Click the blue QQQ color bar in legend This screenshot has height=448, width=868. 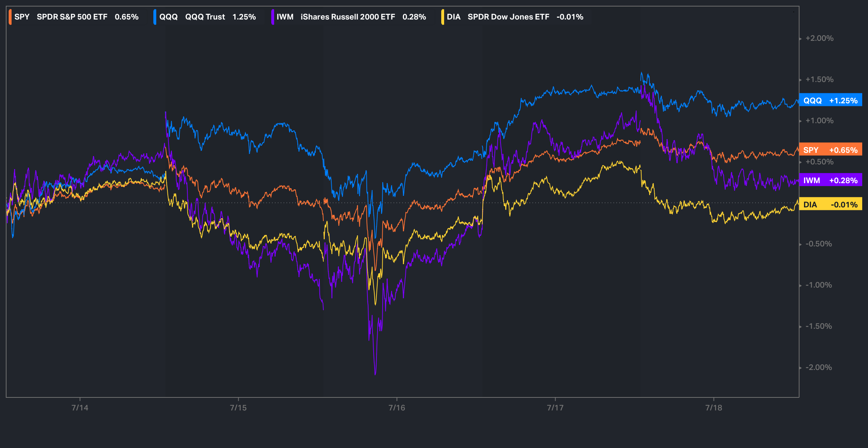click(155, 17)
